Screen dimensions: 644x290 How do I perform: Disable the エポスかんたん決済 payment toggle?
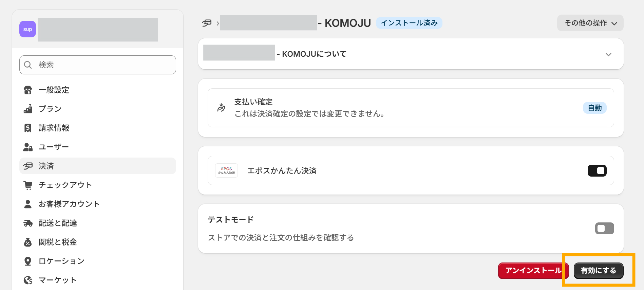[x=597, y=170]
